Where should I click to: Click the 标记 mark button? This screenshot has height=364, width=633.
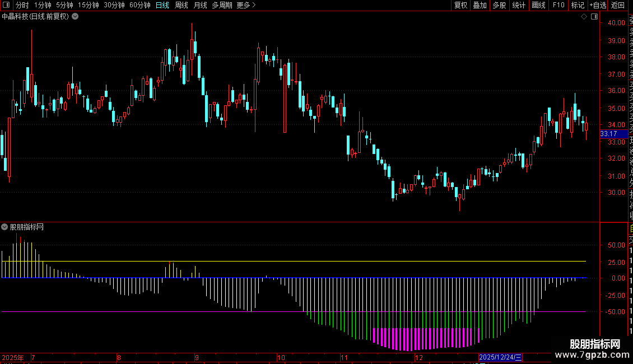[578, 5]
